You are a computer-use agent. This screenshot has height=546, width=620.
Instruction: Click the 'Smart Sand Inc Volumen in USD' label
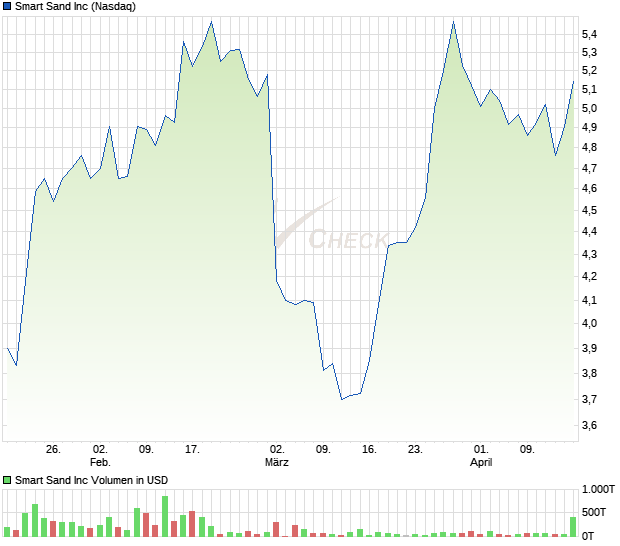click(x=91, y=480)
